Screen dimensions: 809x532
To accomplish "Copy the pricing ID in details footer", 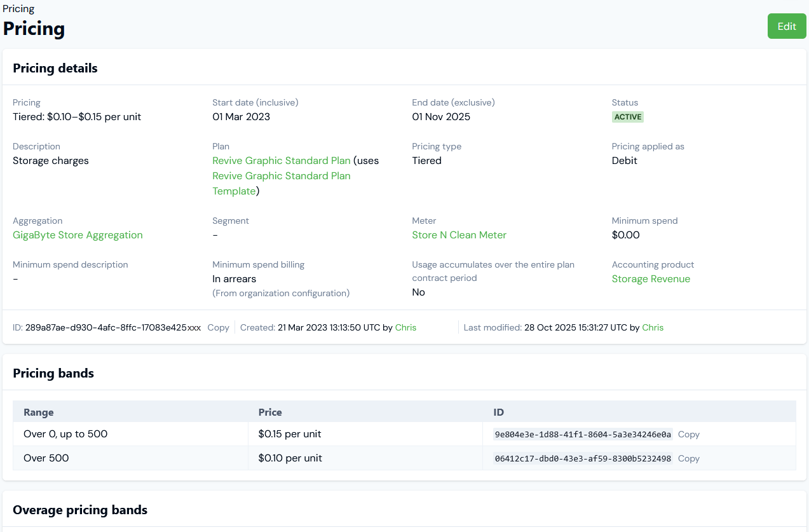I will 218,328.
